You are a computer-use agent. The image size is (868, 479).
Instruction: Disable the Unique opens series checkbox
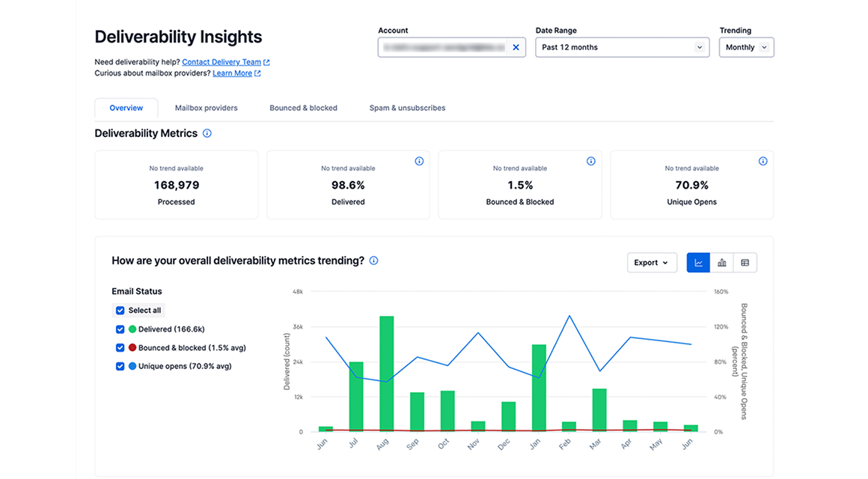point(120,367)
